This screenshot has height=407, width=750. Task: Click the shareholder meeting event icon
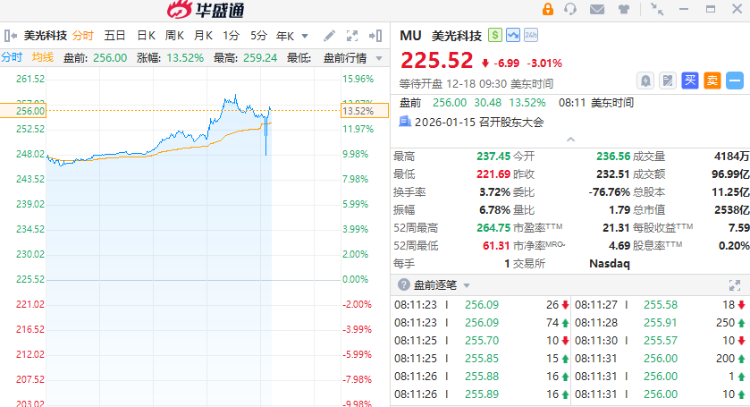tap(405, 121)
